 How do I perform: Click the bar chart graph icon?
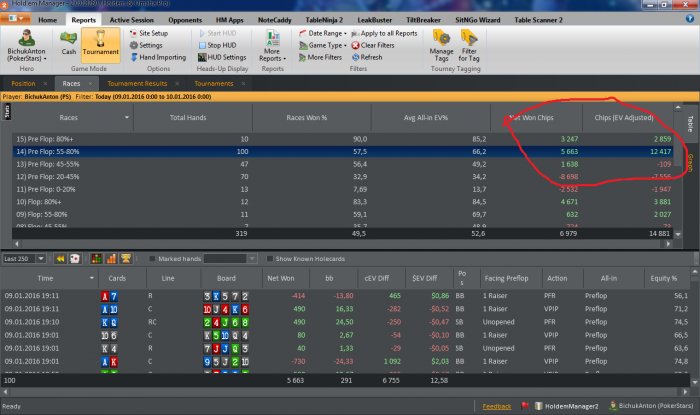click(111, 258)
